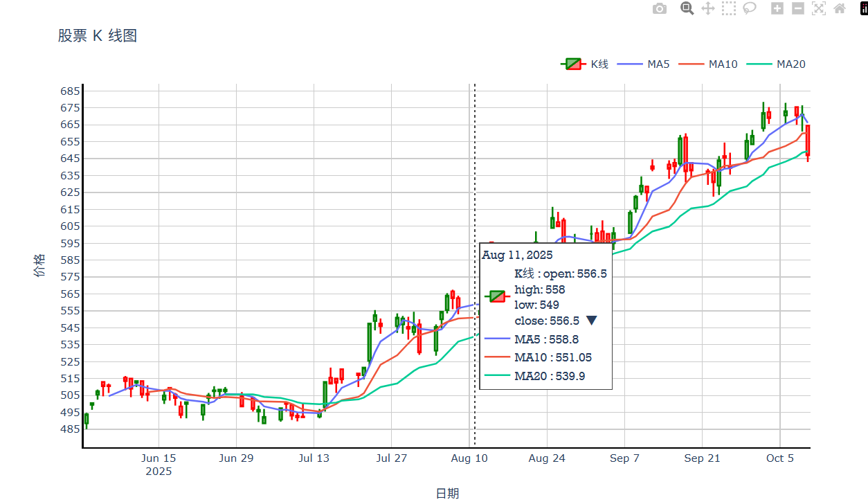Click the MA20 green line swatch
The height and width of the screenshot is (502, 868).
click(758, 64)
